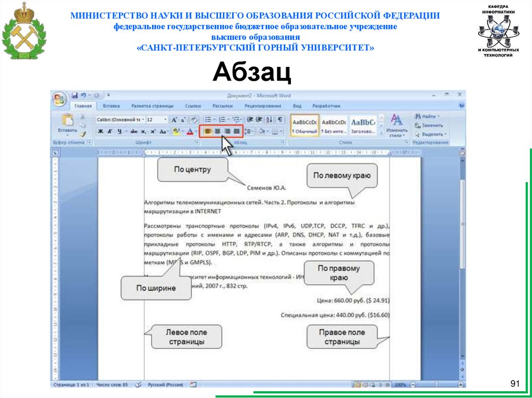
Task: Toggle bold Ж formatting
Action: pos(100,131)
